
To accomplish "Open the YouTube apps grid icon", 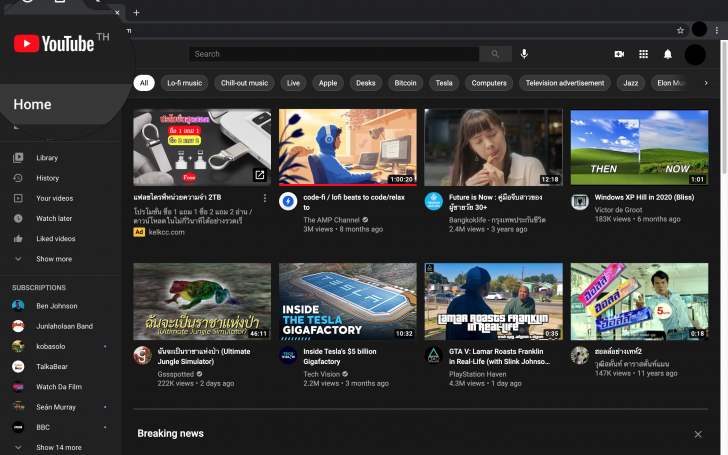I will (644, 54).
